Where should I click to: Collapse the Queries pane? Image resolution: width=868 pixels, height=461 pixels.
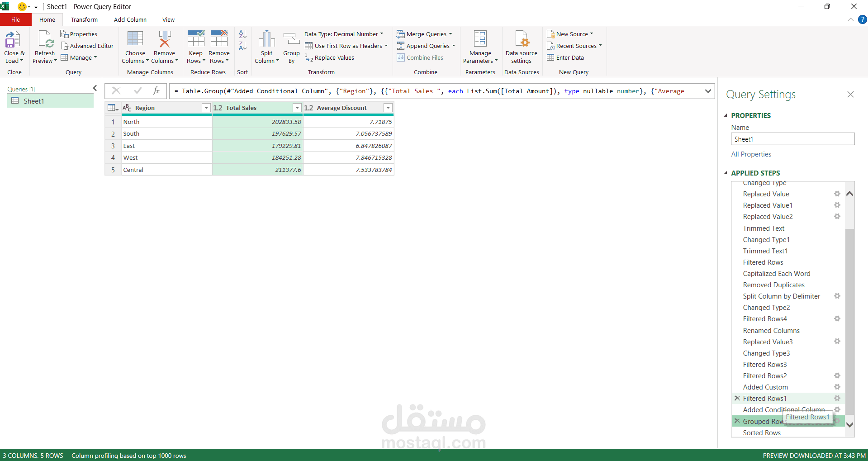click(x=95, y=88)
